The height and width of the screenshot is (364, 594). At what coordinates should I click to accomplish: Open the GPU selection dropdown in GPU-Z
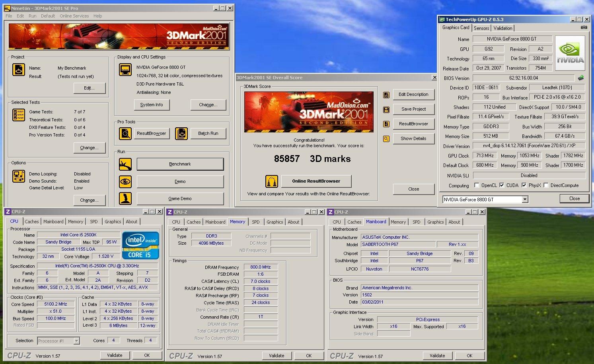525,200
